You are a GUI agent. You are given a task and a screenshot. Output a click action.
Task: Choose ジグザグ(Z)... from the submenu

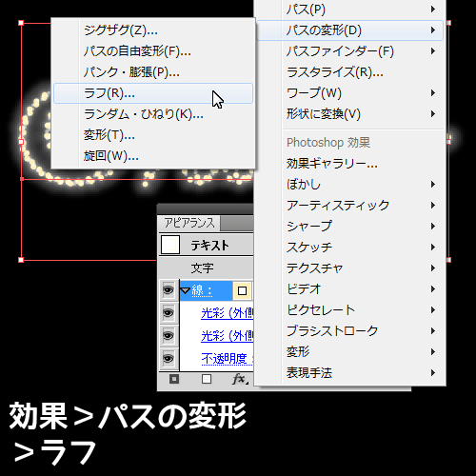point(153,30)
